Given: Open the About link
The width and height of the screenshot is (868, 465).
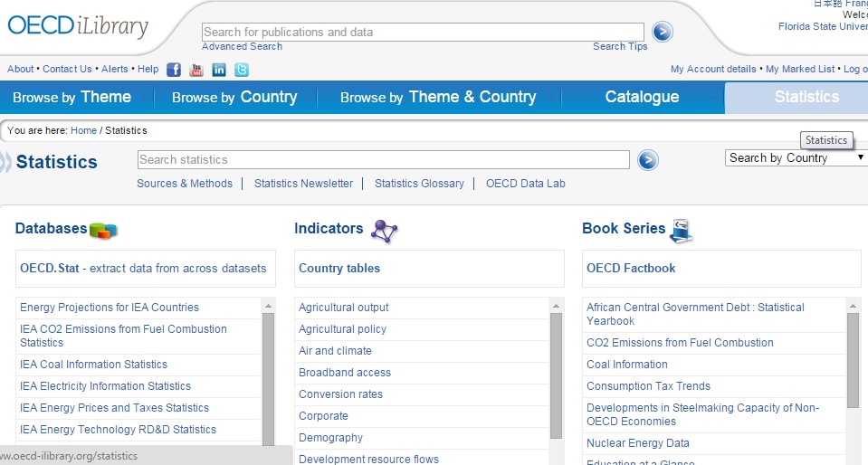Looking at the screenshot, I should pyautogui.click(x=21, y=69).
